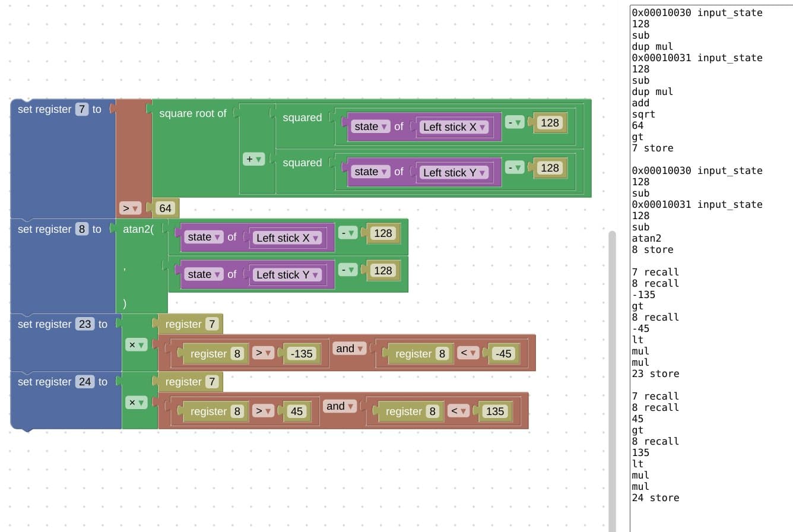Image resolution: width=793 pixels, height=532 pixels.
Task: Click the workspace vertical scrollbar
Action: (x=612, y=380)
